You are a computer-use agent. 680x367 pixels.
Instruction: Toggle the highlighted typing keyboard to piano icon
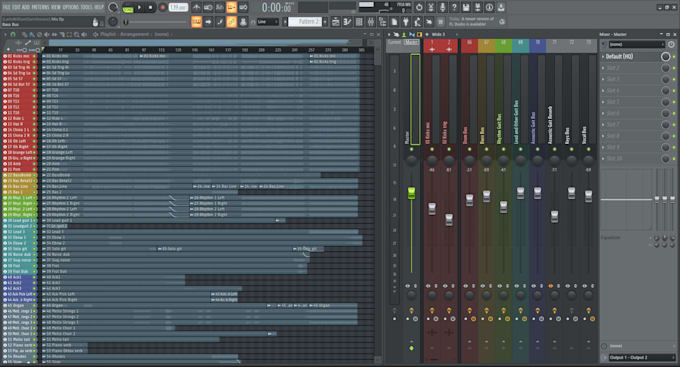point(196,22)
